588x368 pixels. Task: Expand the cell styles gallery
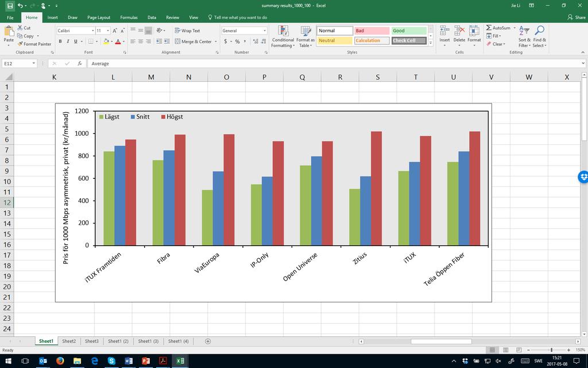click(431, 44)
